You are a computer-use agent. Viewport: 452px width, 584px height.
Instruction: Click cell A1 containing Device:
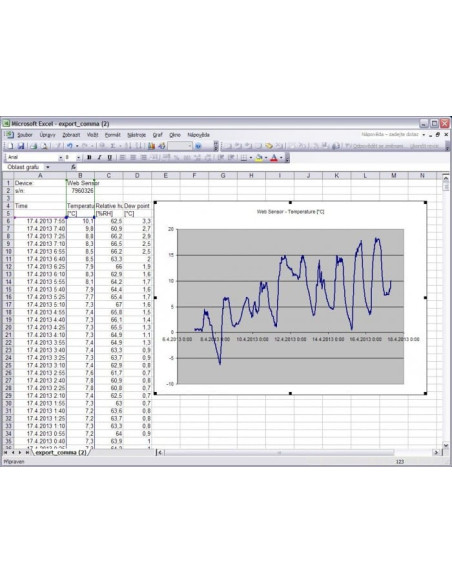40,183
